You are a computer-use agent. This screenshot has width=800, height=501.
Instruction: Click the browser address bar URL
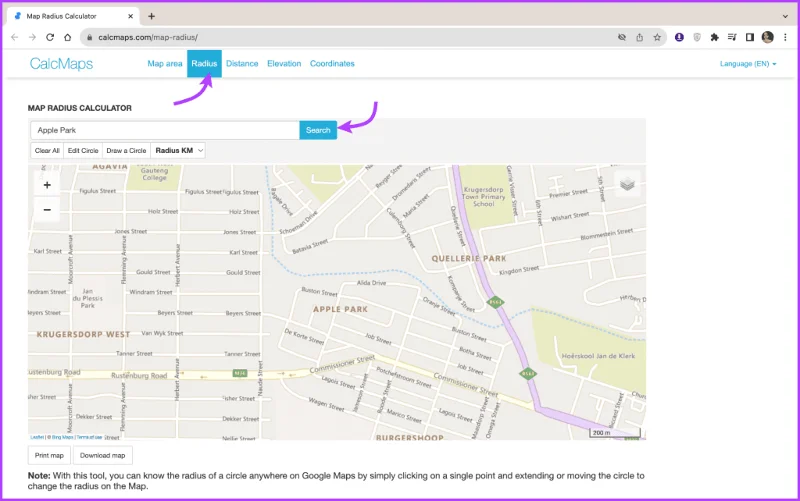pos(148,37)
